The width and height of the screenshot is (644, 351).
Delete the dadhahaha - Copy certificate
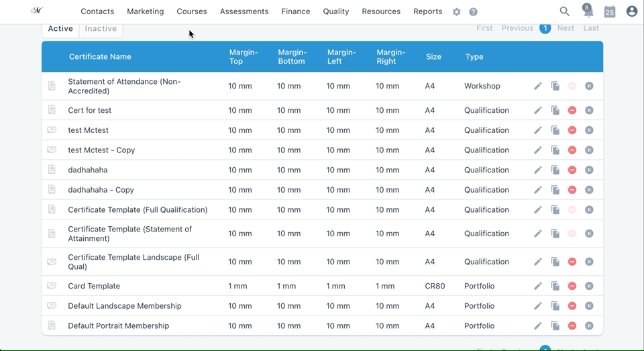tap(572, 190)
